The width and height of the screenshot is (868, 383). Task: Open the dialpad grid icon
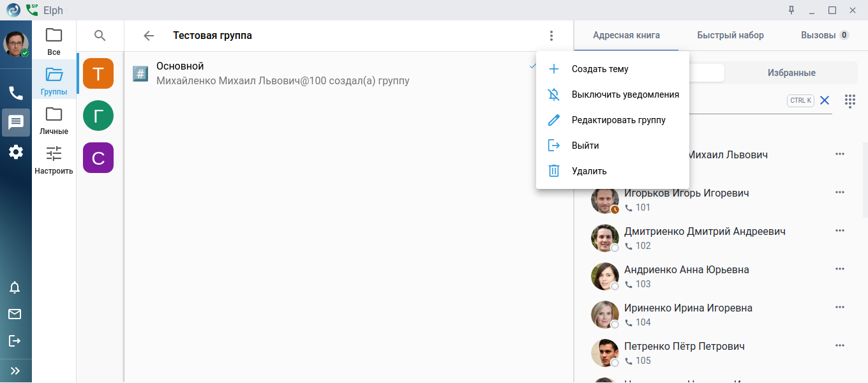850,101
